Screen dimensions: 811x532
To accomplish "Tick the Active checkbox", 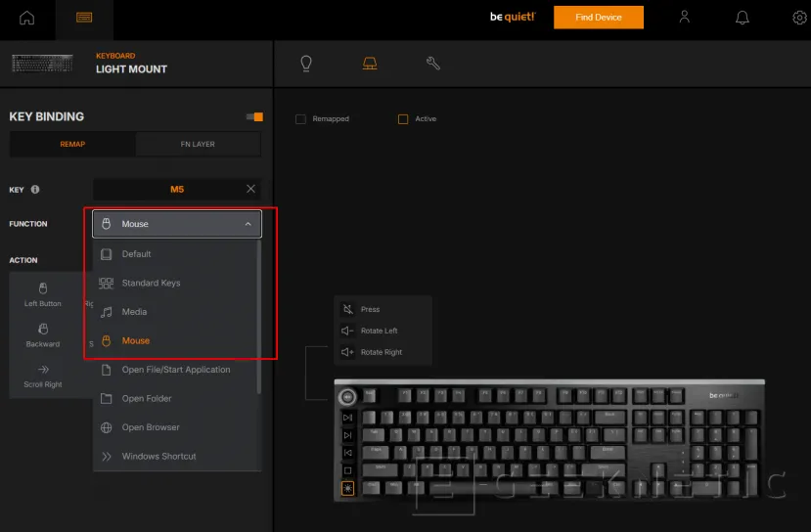I will click(x=403, y=119).
